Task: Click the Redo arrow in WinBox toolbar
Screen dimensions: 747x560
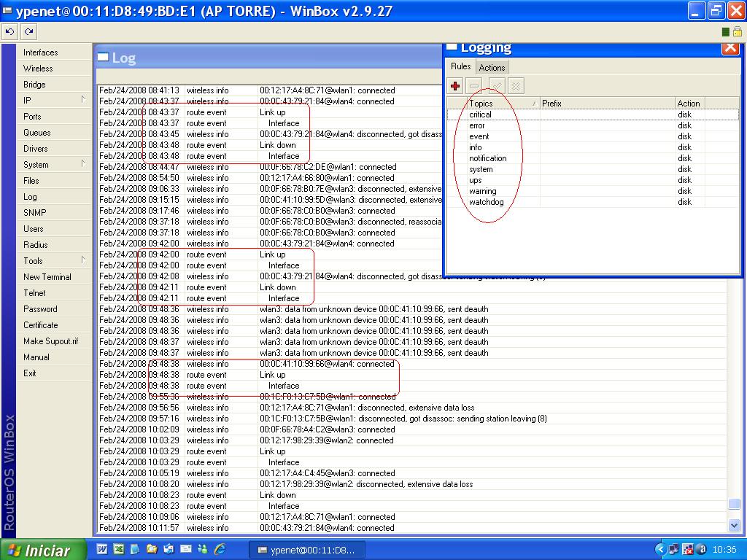Action: [x=28, y=32]
